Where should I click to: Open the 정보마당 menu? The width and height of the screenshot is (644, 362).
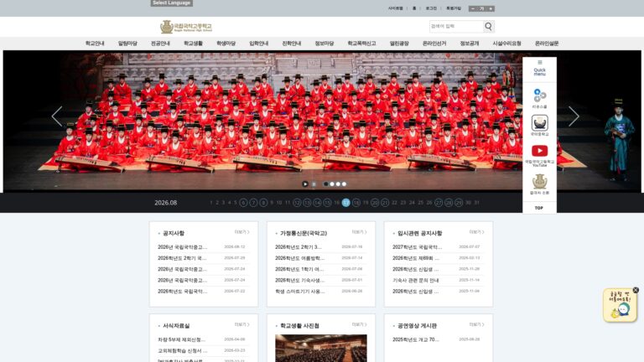pyautogui.click(x=325, y=43)
